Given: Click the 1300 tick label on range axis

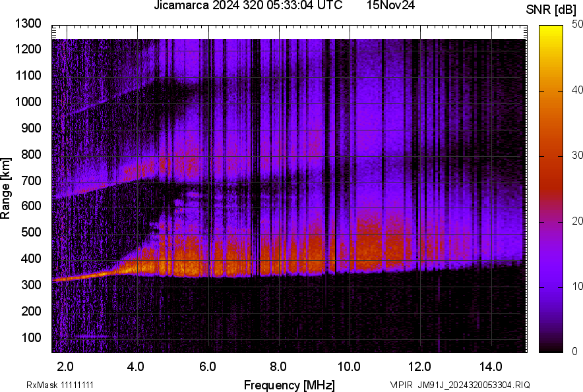Looking at the screenshot, I should pyautogui.click(x=29, y=24).
